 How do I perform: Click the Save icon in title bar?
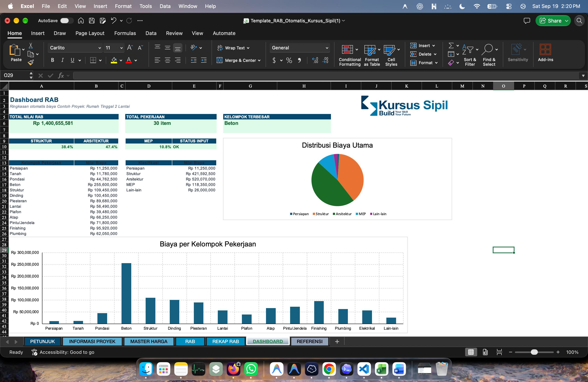(92, 20)
